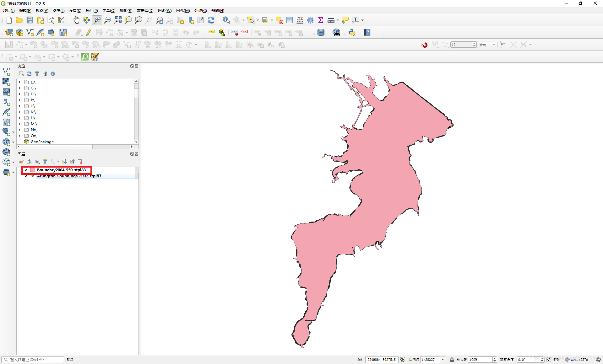Open the Processing Toolbox gear icon
Viewport: 603px width, 364px height.
310,20
